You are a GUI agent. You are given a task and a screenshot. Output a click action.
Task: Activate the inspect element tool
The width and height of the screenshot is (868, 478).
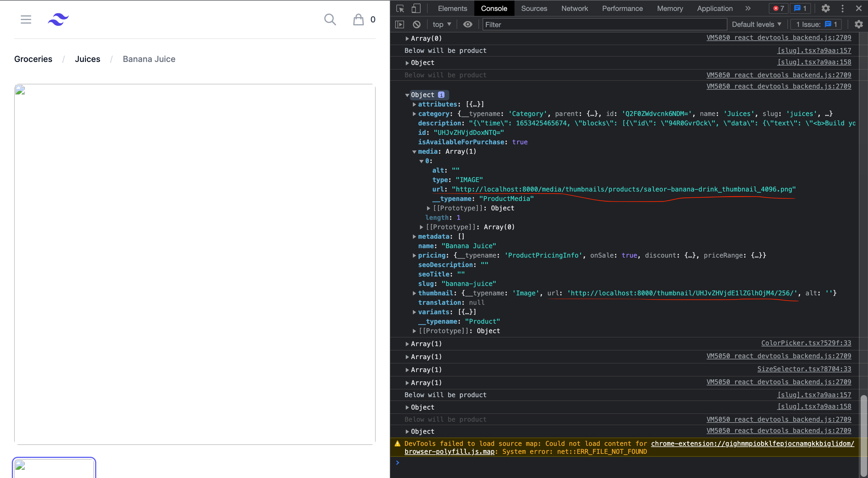coord(400,9)
